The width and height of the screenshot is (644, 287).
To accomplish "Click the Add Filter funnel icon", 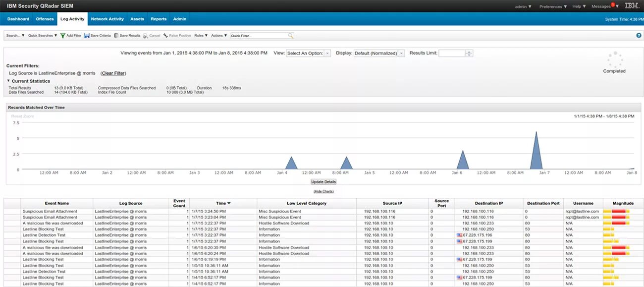I will coord(63,36).
